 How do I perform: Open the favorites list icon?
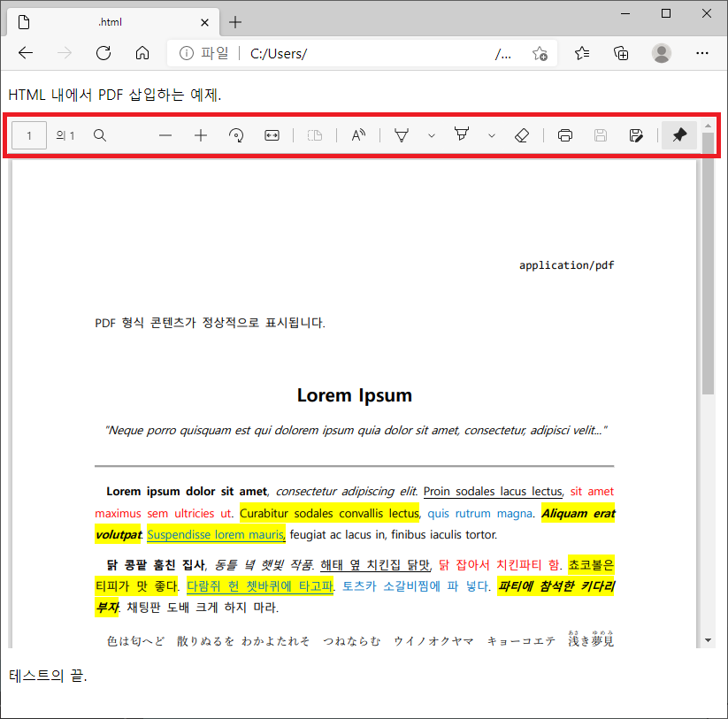582,53
